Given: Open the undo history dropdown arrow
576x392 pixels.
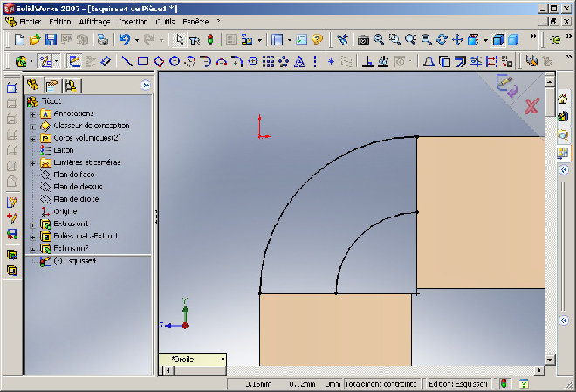Looking at the screenshot, I should pyautogui.click(x=137, y=40).
